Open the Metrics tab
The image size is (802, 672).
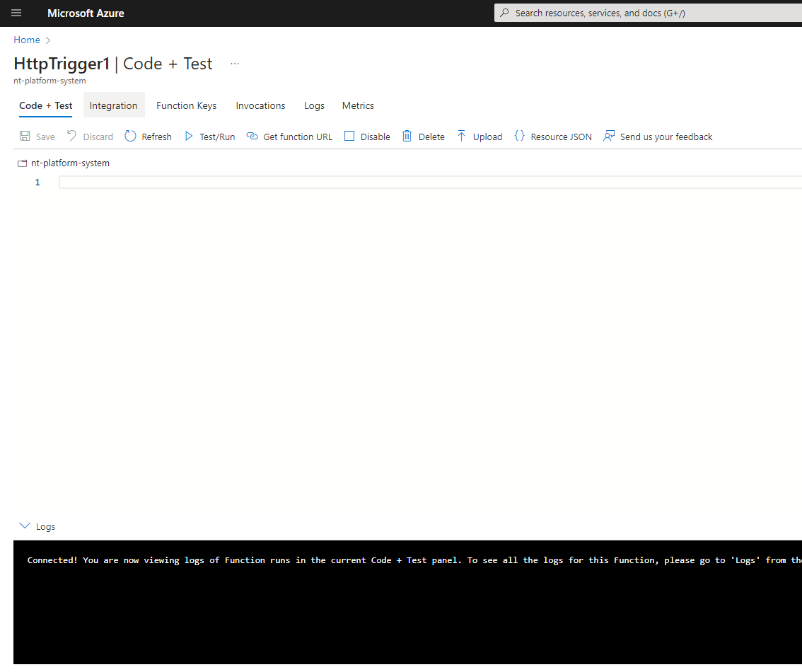click(358, 105)
